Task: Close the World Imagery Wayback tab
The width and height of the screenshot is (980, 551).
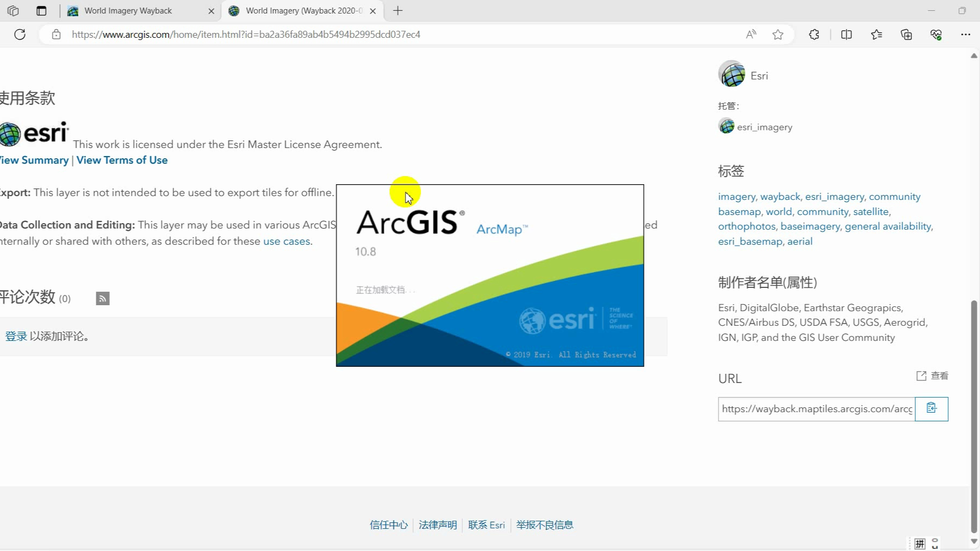Action: coord(211,11)
